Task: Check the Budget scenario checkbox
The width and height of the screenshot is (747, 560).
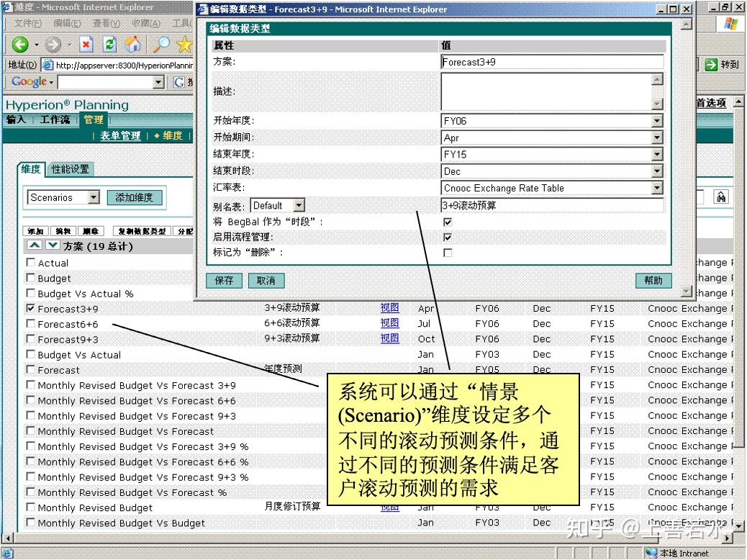Action: click(x=30, y=277)
